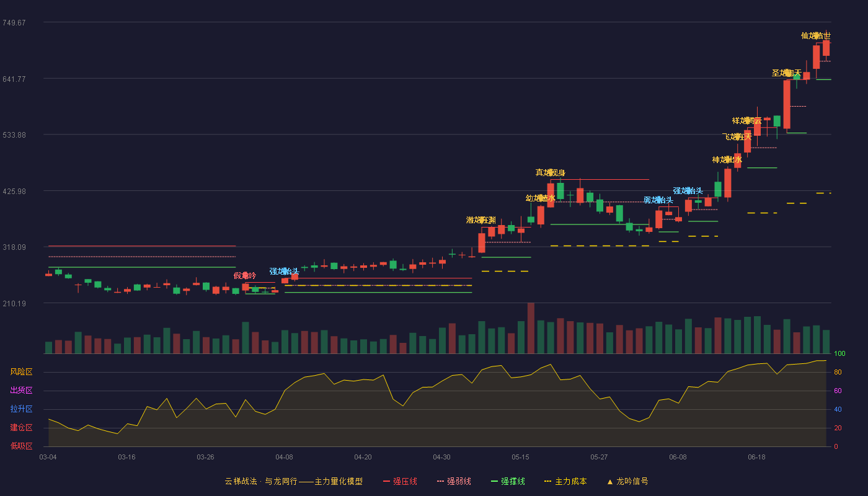The width and height of the screenshot is (868, 496).
Task: Select the 飞龙在天 signal marker
Action: tap(737, 136)
